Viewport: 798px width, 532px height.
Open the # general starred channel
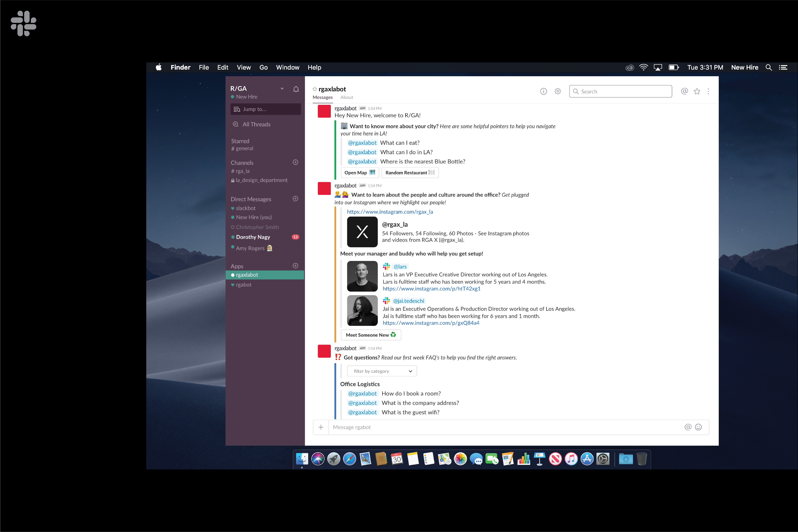point(242,149)
